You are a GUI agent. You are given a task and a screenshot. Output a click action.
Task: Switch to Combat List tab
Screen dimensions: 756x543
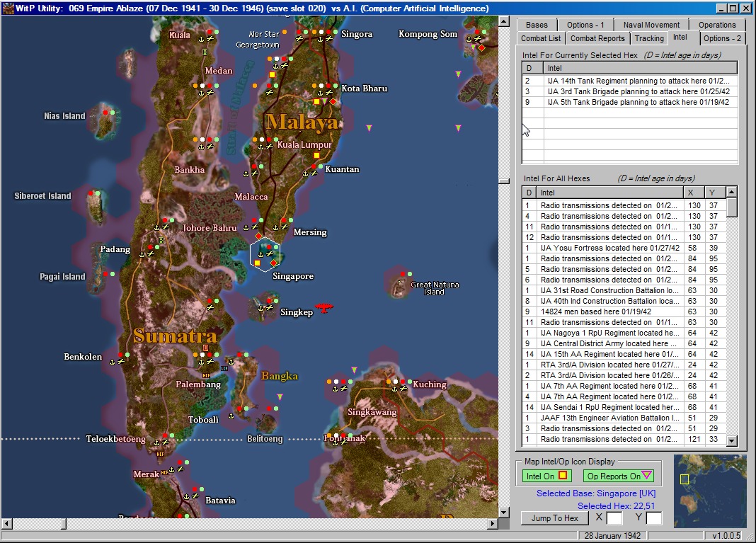point(541,38)
